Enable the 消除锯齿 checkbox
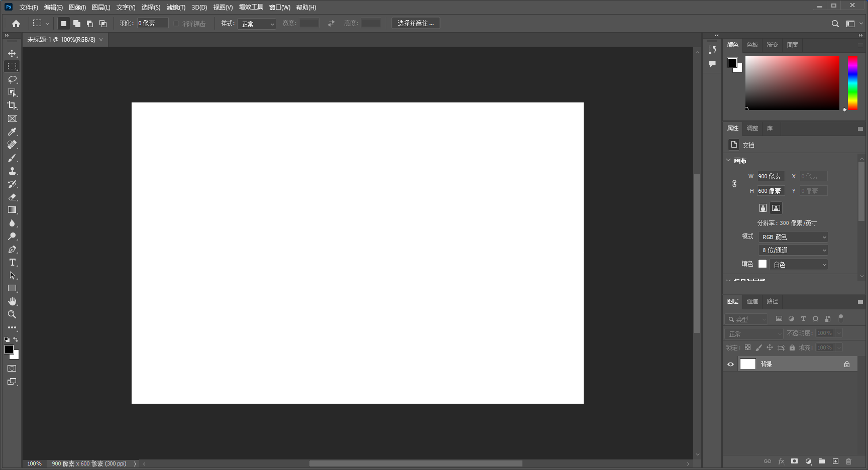The height and width of the screenshot is (470, 868). tap(176, 23)
